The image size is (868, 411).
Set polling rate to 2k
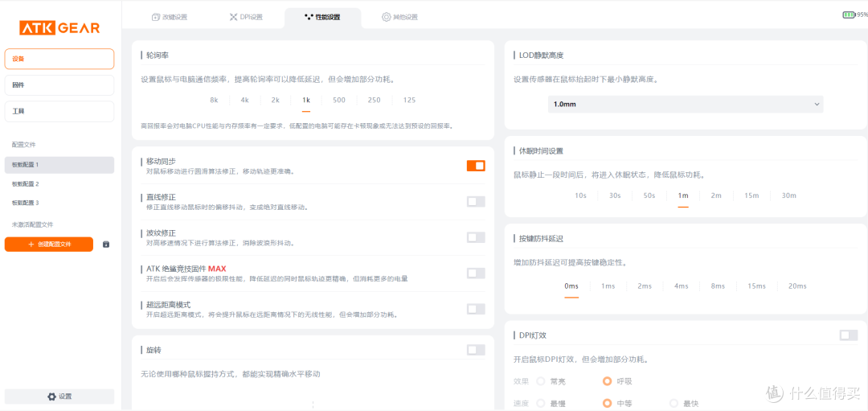pyautogui.click(x=275, y=101)
